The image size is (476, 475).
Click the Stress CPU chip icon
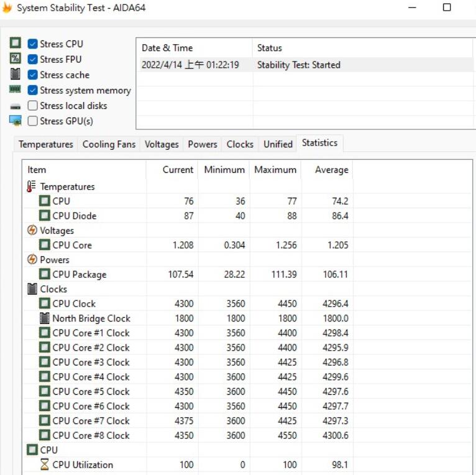(x=15, y=43)
